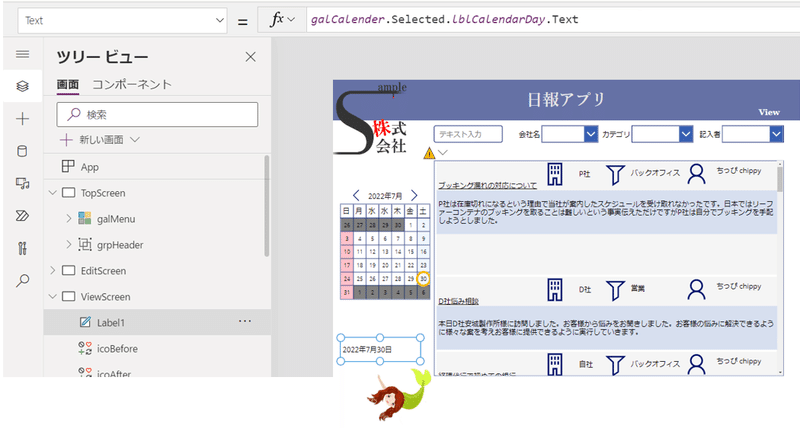Image resolution: width=800 pixels, height=428 pixels.
Task: Click building icon next to P社
Action: (x=555, y=174)
